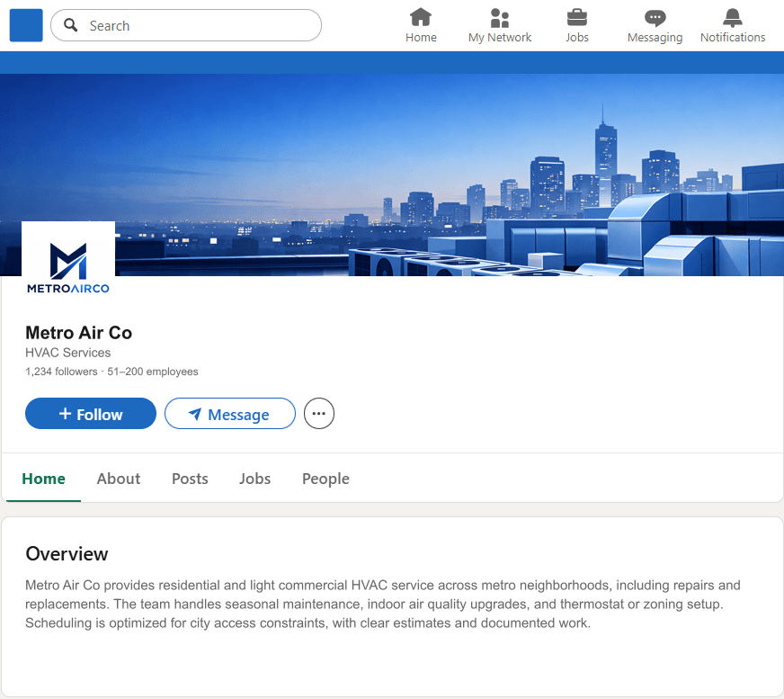This screenshot has width=784, height=699.
Task: Open Messaging speech bubble icon
Action: click(x=655, y=19)
